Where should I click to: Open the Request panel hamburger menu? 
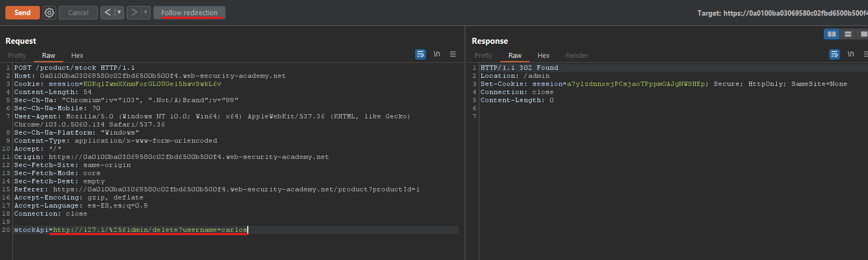(x=453, y=54)
